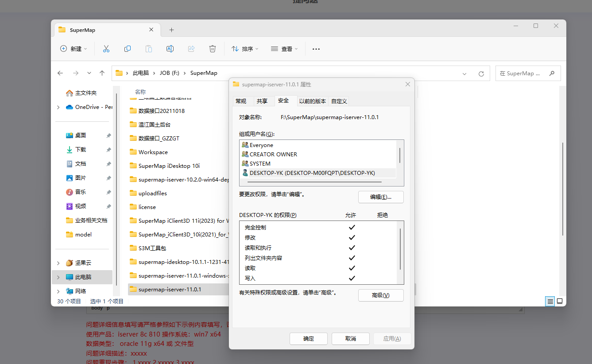Open 图片 in quick access

tap(81, 178)
